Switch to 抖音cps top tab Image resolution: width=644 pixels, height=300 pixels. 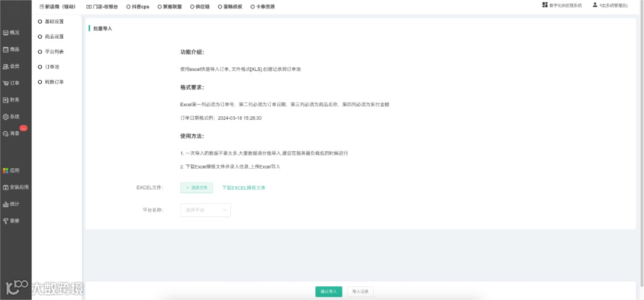pos(138,7)
